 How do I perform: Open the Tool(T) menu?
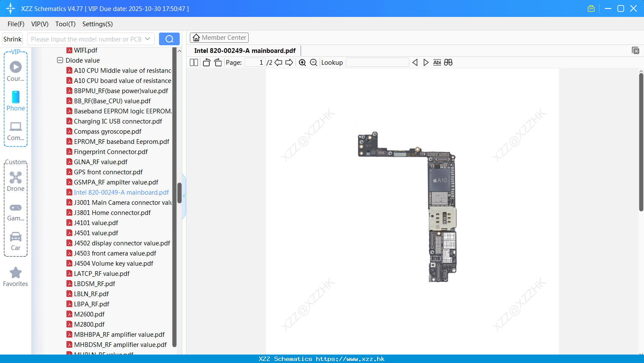(x=66, y=24)
